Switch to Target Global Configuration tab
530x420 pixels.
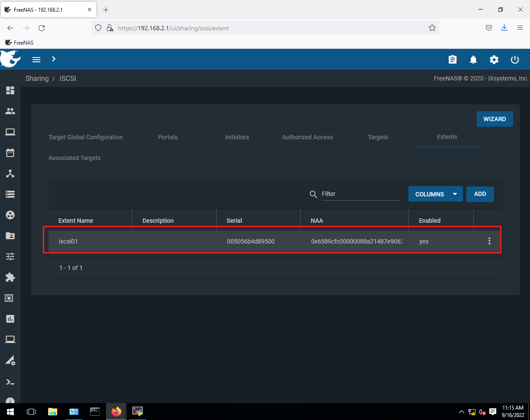[x=86, y=137]
